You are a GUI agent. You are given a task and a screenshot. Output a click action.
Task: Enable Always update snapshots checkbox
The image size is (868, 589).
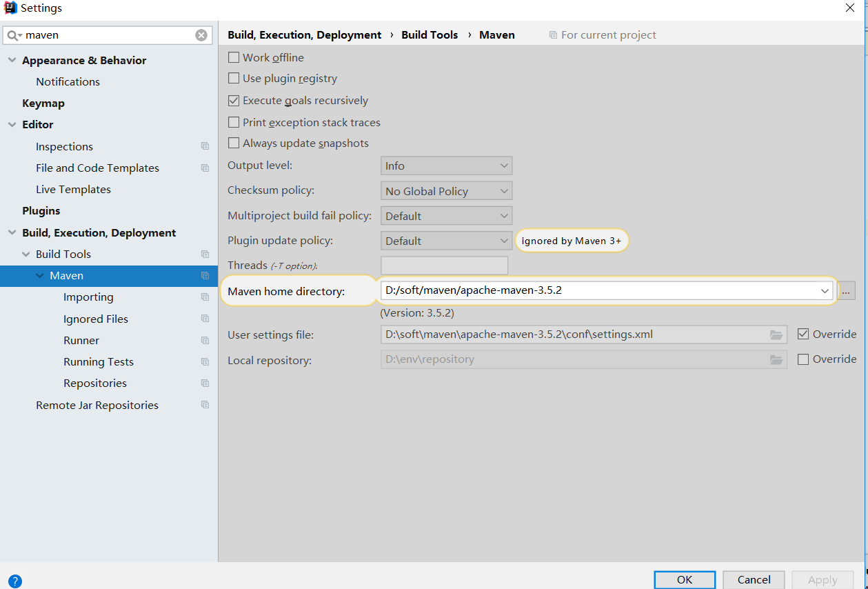coord(234,143)
